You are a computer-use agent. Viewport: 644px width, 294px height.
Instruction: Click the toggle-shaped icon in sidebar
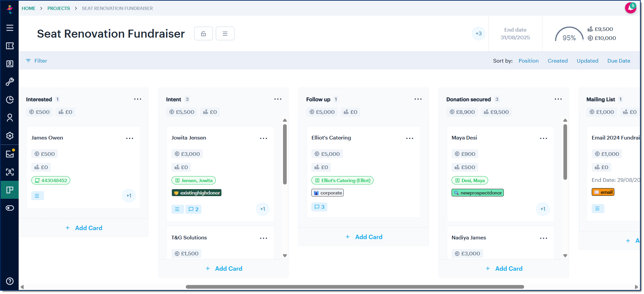[x=10, y=208]
